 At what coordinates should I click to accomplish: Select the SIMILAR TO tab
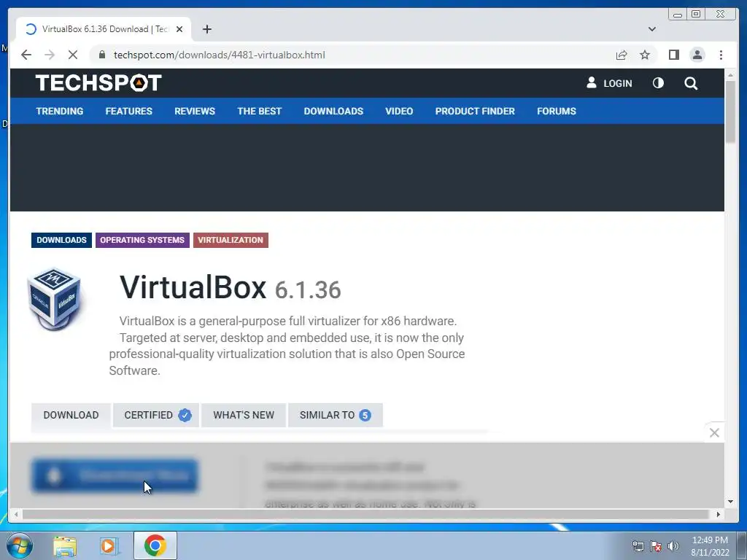[336, 415]
